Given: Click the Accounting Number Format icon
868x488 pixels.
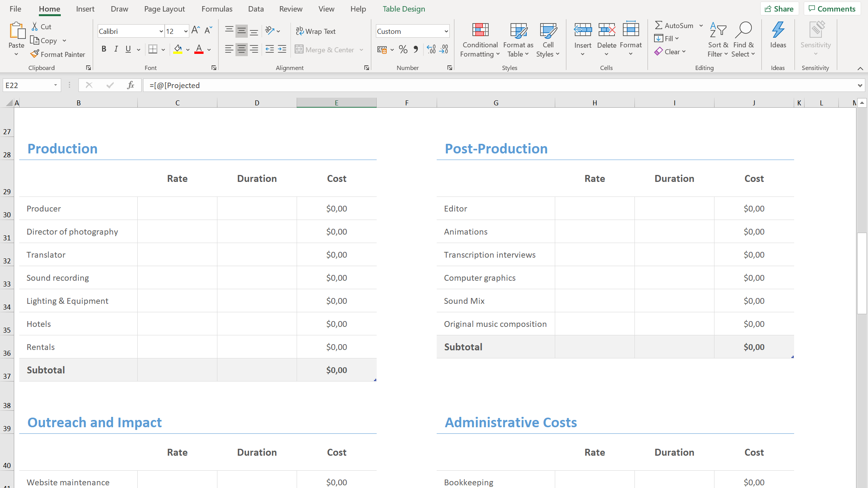Looking at the screenshot, I should click(x=382, y=49).
